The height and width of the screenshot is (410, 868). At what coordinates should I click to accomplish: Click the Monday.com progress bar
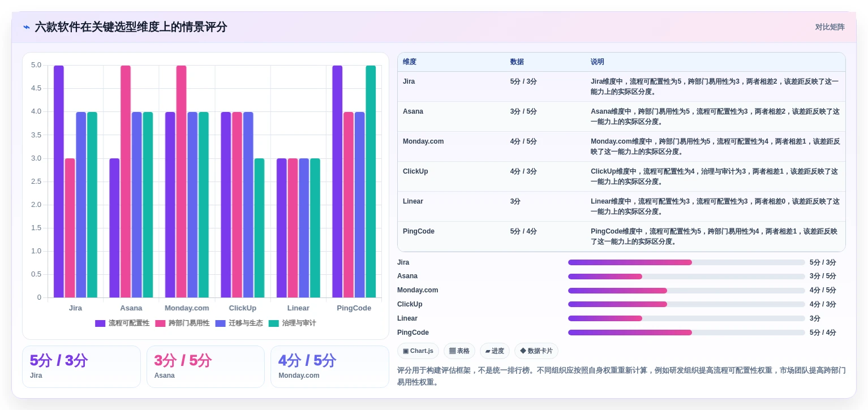click(686, 291)
